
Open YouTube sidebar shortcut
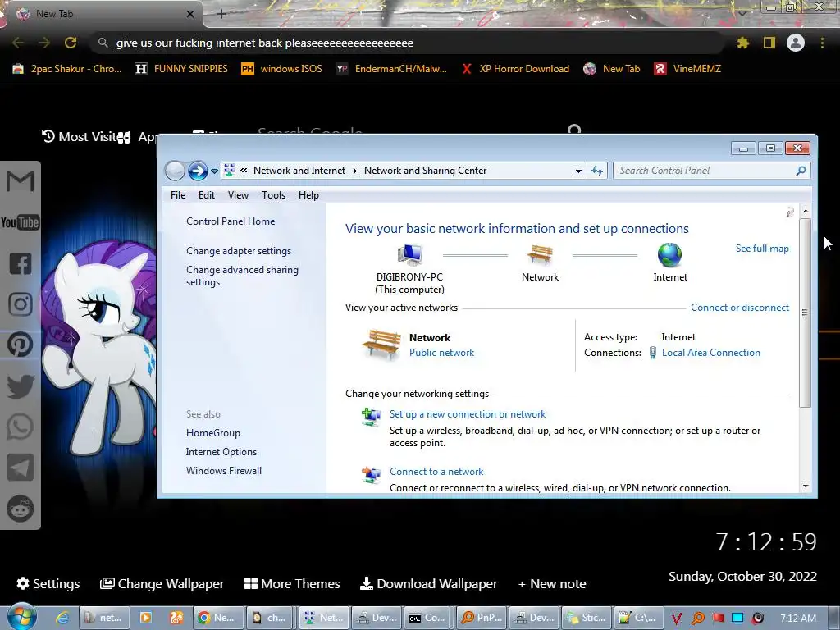pos(21,221)
